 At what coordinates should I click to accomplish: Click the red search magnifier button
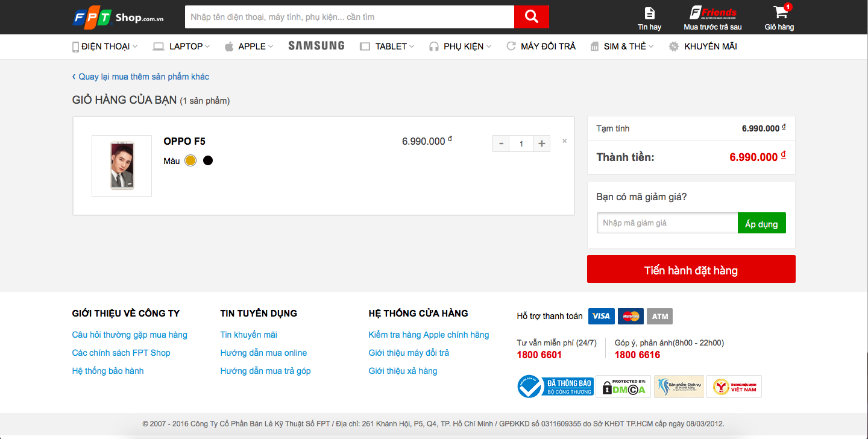point(532,17)
